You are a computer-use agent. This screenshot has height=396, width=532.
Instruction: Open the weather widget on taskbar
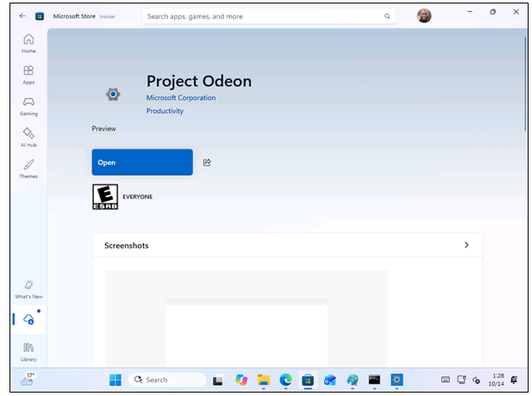click(x=28, y=379)
